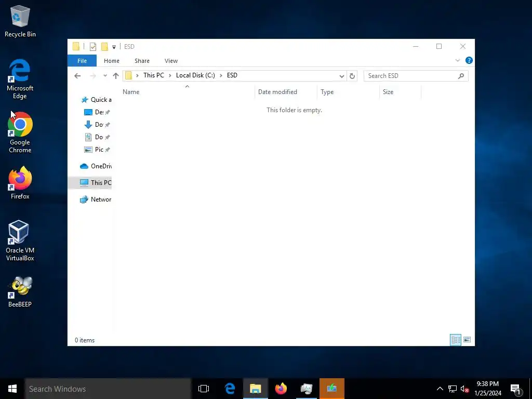
Task: Open the Windows Start button
Action: point(12,389)
